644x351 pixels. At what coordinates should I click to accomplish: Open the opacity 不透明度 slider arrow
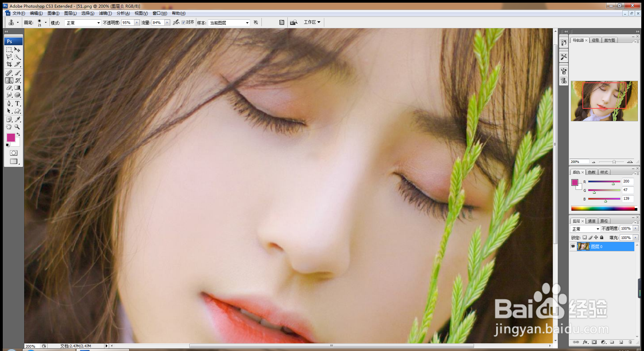click(137, 23)
